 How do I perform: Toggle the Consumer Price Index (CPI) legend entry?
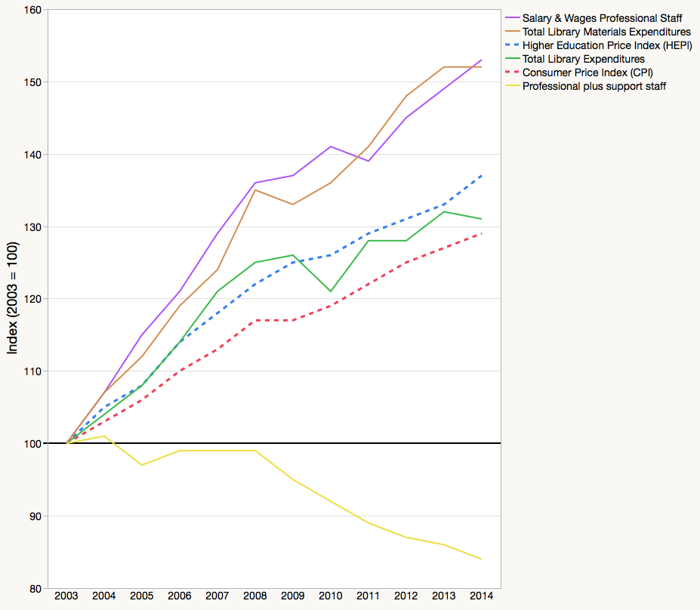(x=589, y=72)
